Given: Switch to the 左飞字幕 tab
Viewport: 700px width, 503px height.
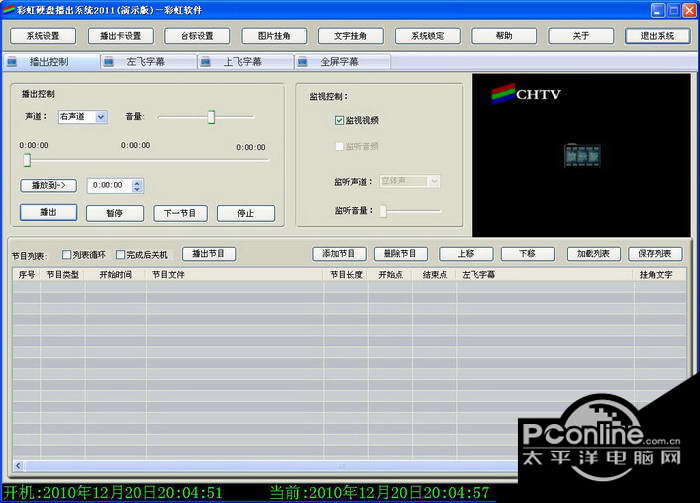Looking at the screenshot, I should point(148,62).
